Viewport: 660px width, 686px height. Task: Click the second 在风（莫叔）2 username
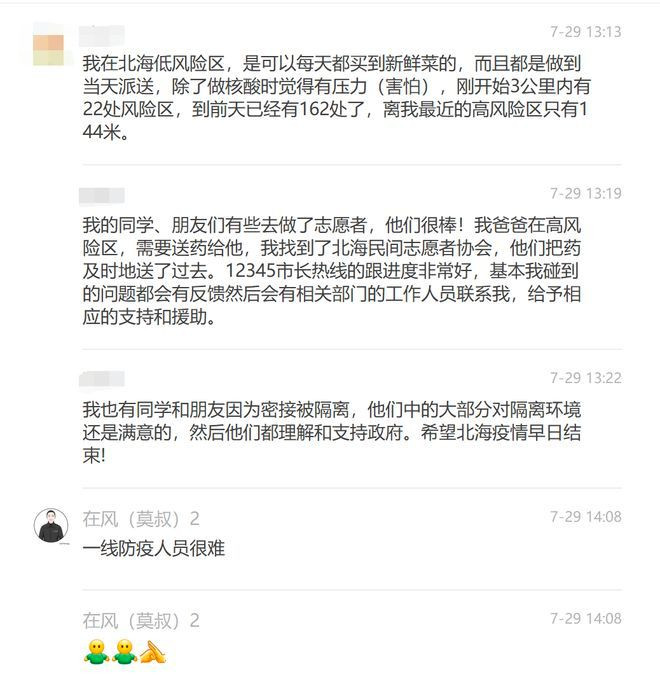(141, 620)
